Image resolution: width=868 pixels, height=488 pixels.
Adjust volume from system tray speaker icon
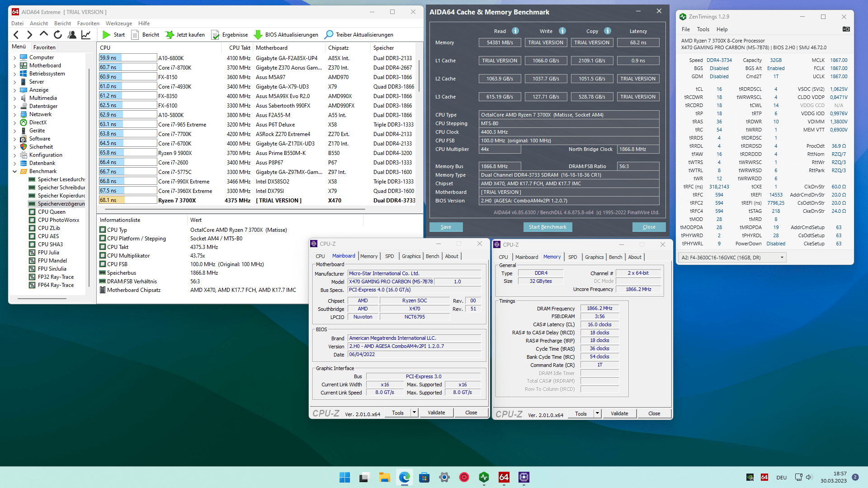coord(809,477)
